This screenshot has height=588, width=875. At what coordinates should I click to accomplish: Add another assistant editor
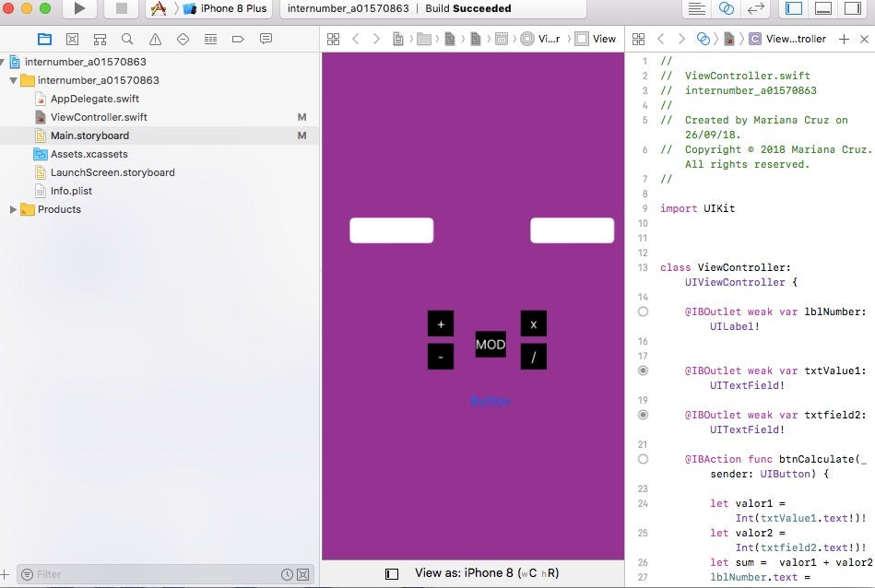[x=845, y=39]
